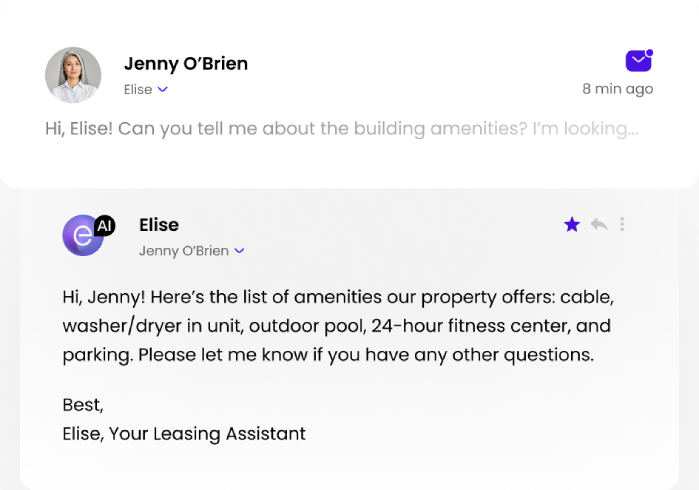Click the 'Please let me know' sentence
The height and width of the screenshot is (490, 699).
click(366, 354)
